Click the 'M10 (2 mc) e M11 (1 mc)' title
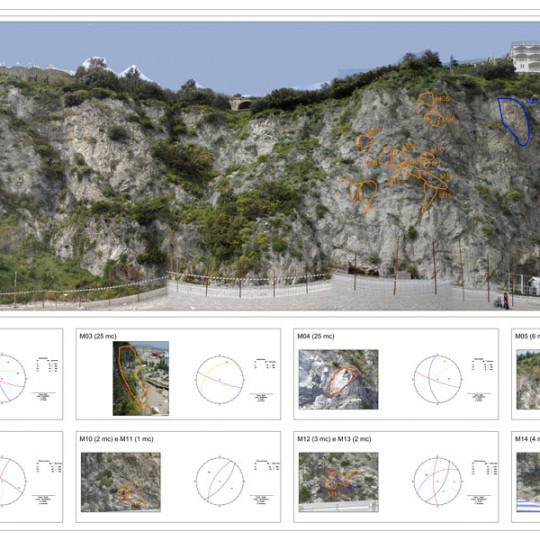Viewport: 540px width, 540px height. point(116,439)
